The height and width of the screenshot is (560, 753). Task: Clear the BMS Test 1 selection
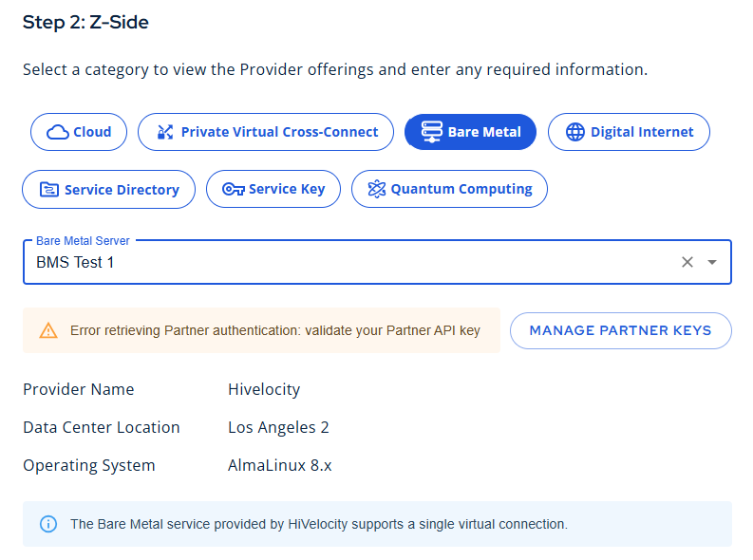(x=687, y=262)
